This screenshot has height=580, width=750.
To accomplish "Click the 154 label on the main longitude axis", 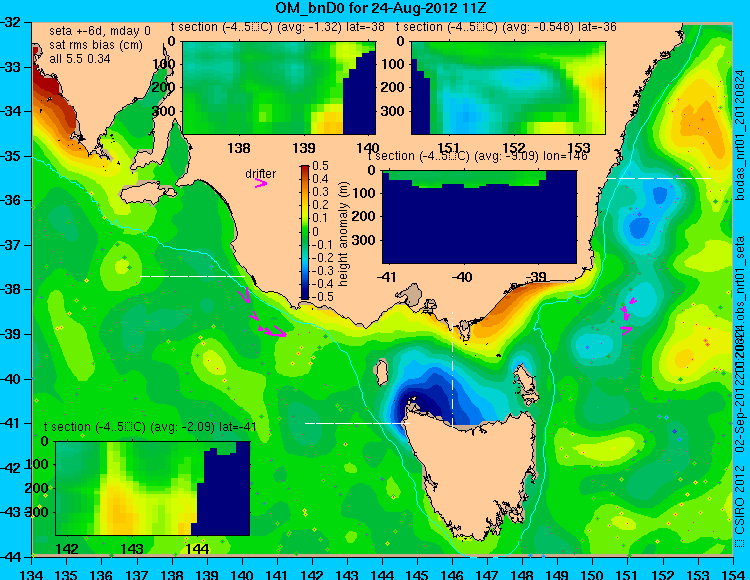I will click(733, 574).
